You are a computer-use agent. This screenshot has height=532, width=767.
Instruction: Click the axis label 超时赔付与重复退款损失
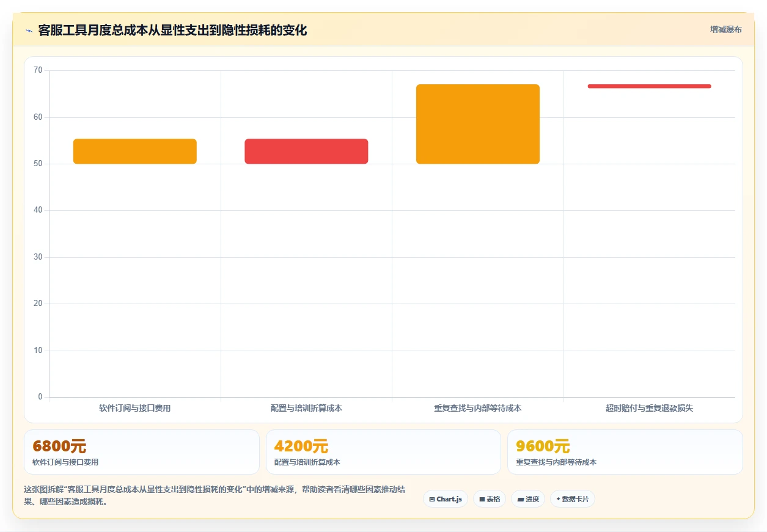[x=649, y=408]
